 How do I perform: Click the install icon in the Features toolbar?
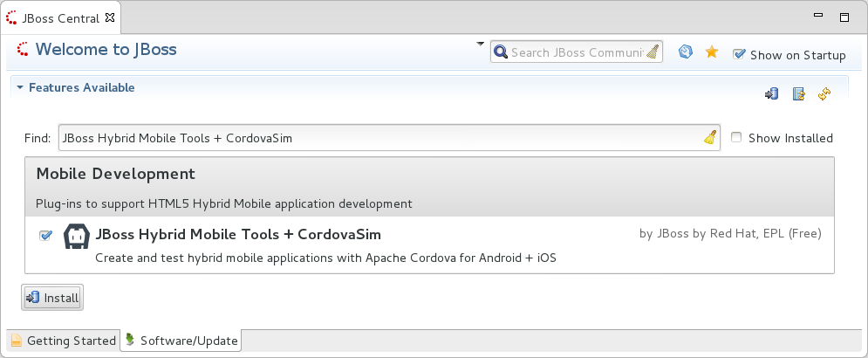click(x=772, y=94)
